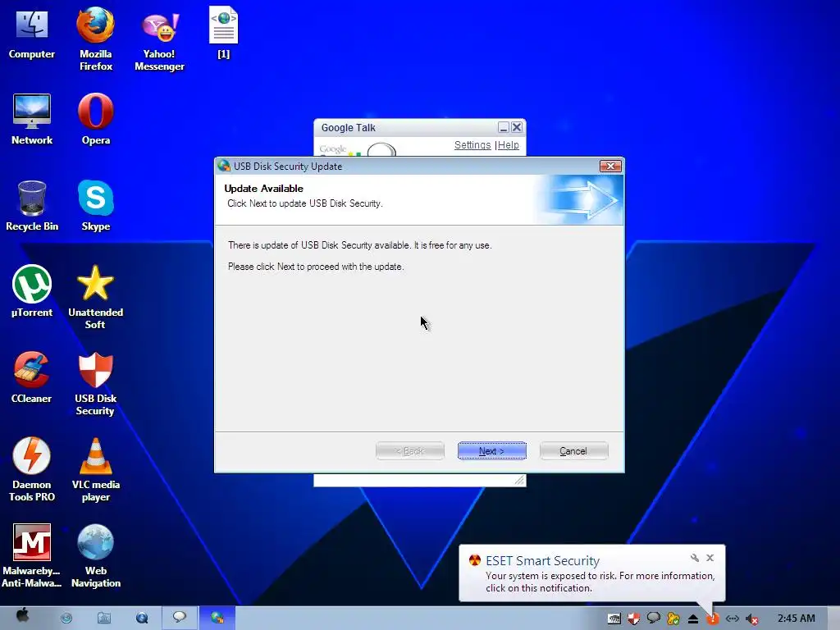Minimize the Google Talk window

coord(503,127)
